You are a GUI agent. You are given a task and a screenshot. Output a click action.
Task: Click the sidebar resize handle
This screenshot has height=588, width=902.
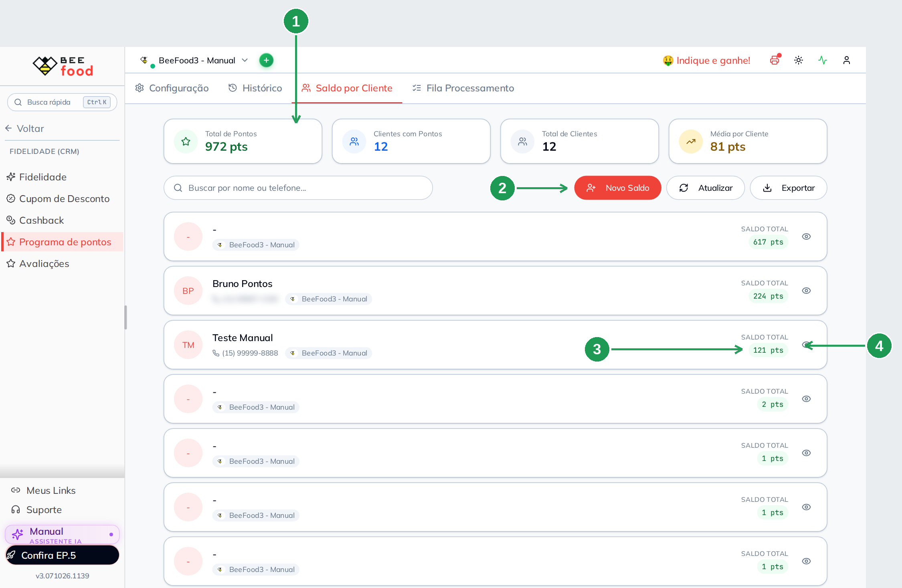(x=125, y=317)
